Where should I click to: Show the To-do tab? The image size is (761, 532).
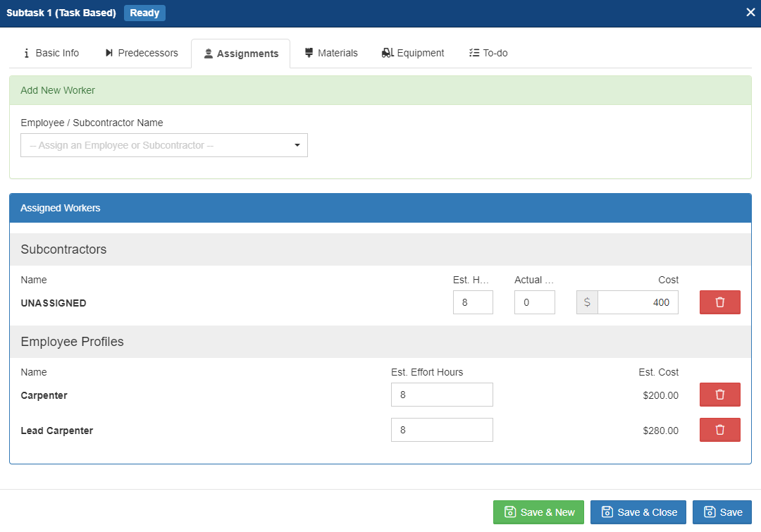point(488,53)
